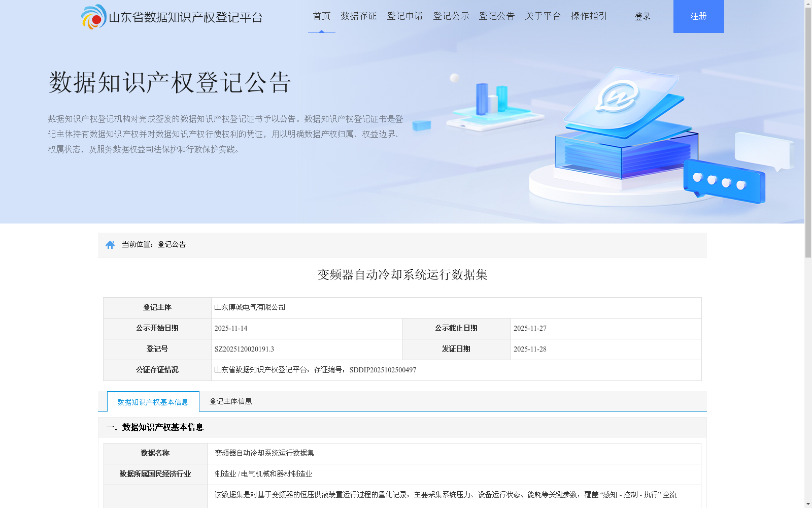Open the 关于平台 menu item
This screenshot has width=812, height=508.
[543, 16]
